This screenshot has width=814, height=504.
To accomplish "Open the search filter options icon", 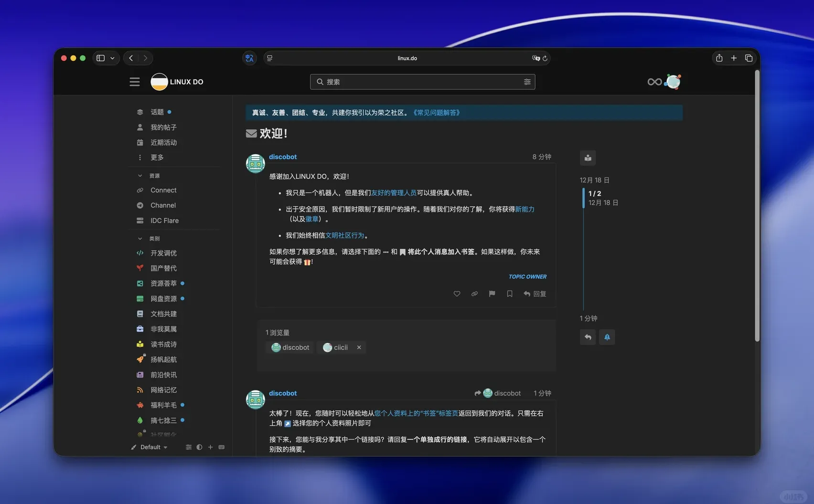I will pos(527,82).
